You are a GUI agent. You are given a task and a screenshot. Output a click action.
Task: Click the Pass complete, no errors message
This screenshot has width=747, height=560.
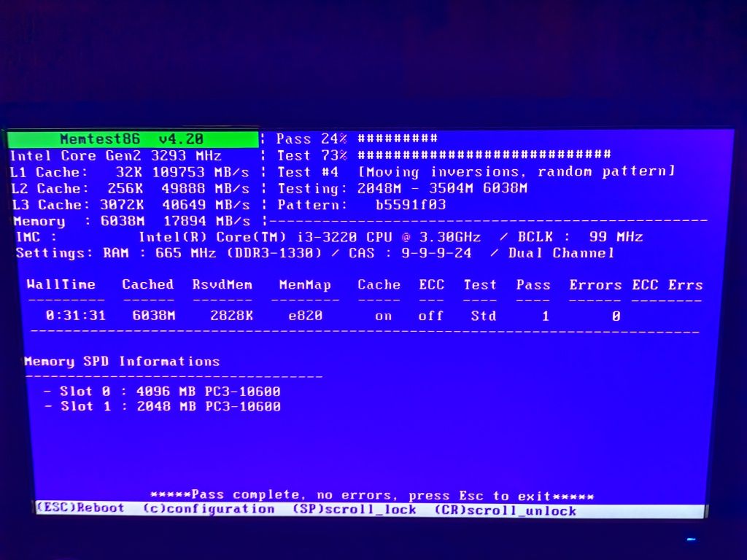click(x=372, y=495)
